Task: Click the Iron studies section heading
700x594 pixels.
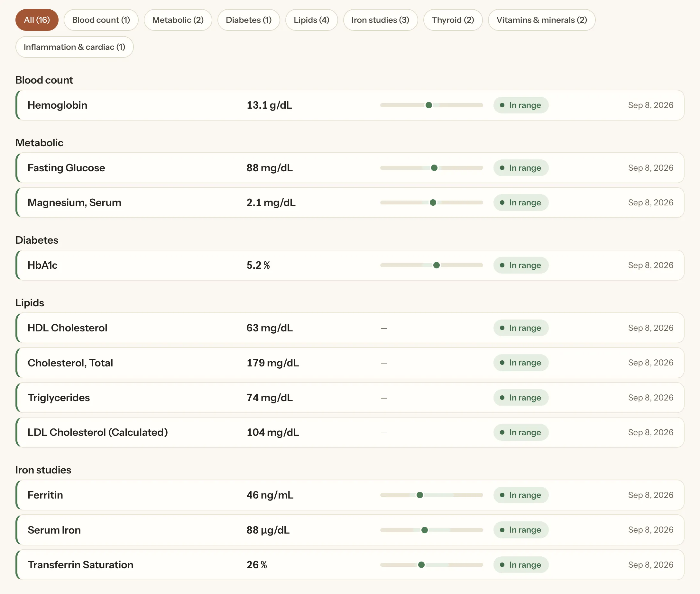Action: tap(43, 470)
